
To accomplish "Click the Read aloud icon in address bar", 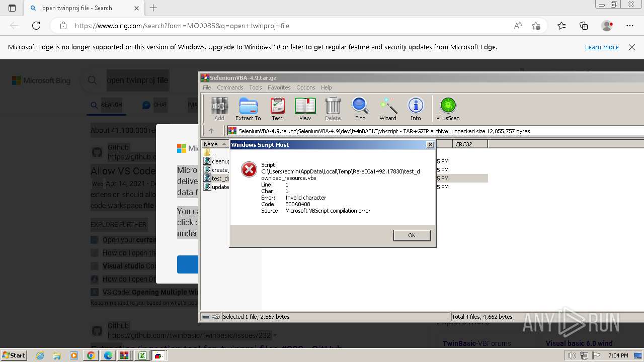I will pos(518,26).
